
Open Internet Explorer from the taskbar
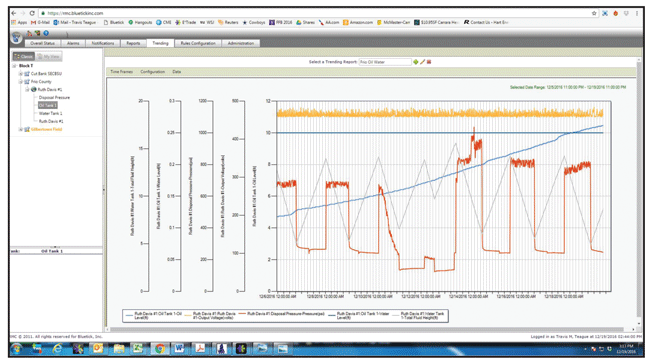[x=57, y=349]
